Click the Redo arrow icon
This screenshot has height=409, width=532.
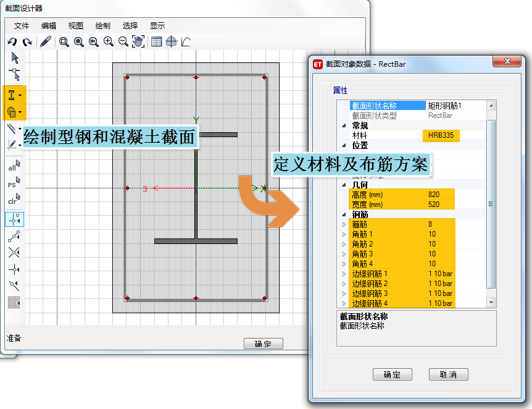tap(27, 42)
